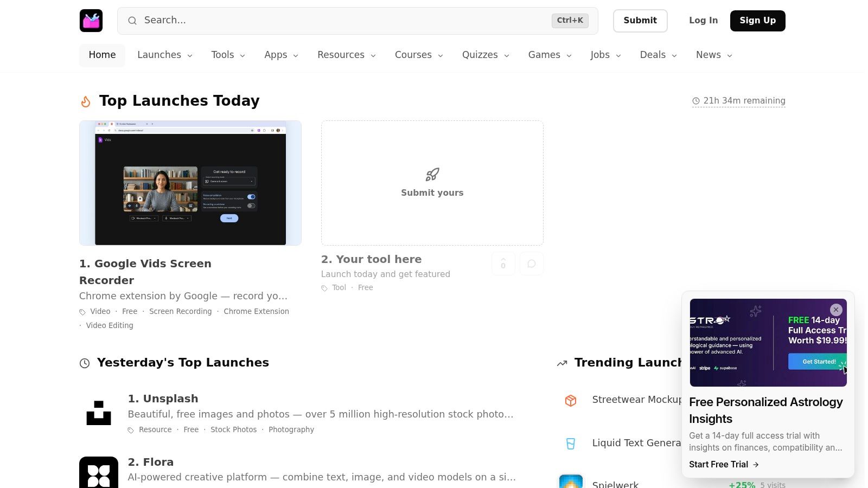
Task: Click the rocket icon in Submit yours card
Action: (x=432, y=175)
